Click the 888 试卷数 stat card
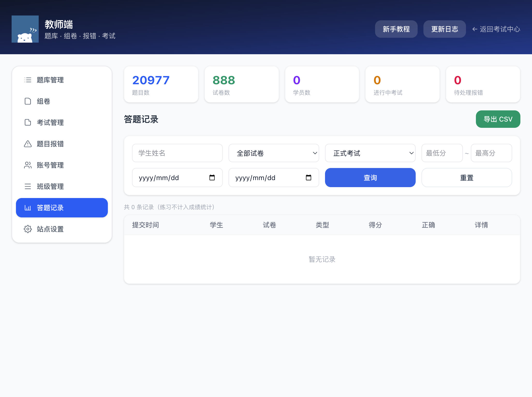This screenshot has width=532, height=397. [x=242, y=84]
